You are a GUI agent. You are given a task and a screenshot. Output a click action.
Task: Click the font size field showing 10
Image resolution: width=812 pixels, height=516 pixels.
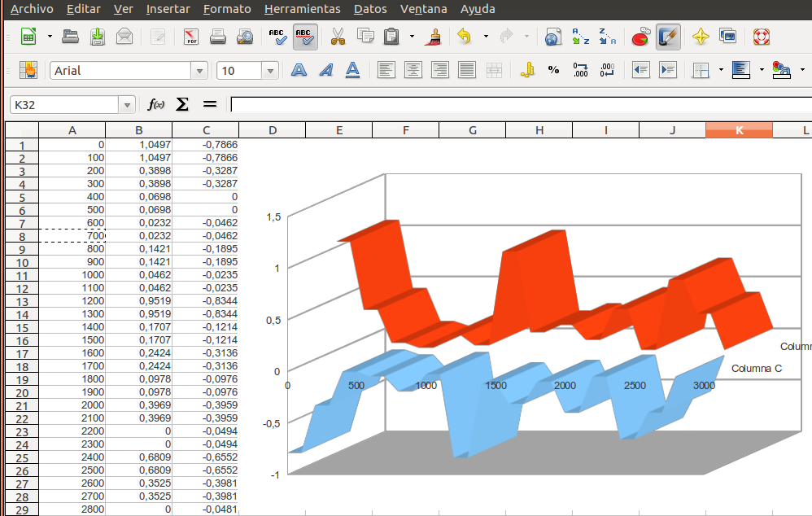(239, 71)
